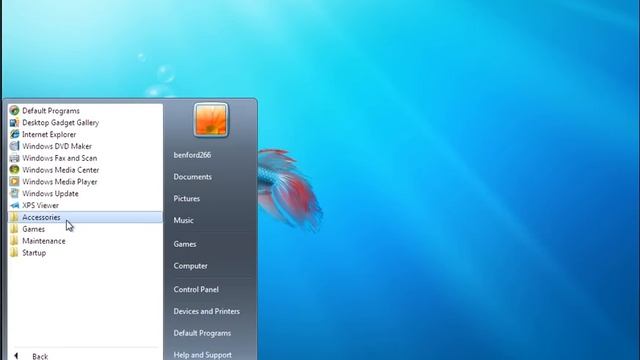Click the Windows Update icon
The width and height of the screenshot is (640, 360).
(x=15, y=193)
